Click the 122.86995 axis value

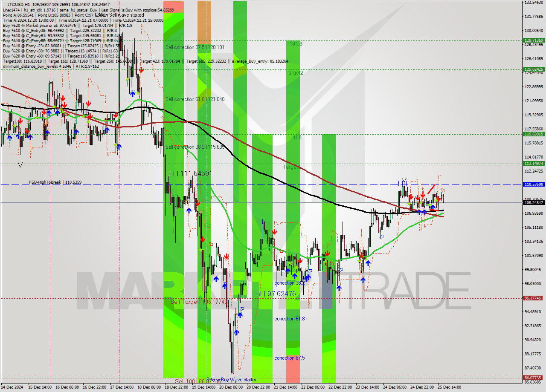tap(534, 86)
